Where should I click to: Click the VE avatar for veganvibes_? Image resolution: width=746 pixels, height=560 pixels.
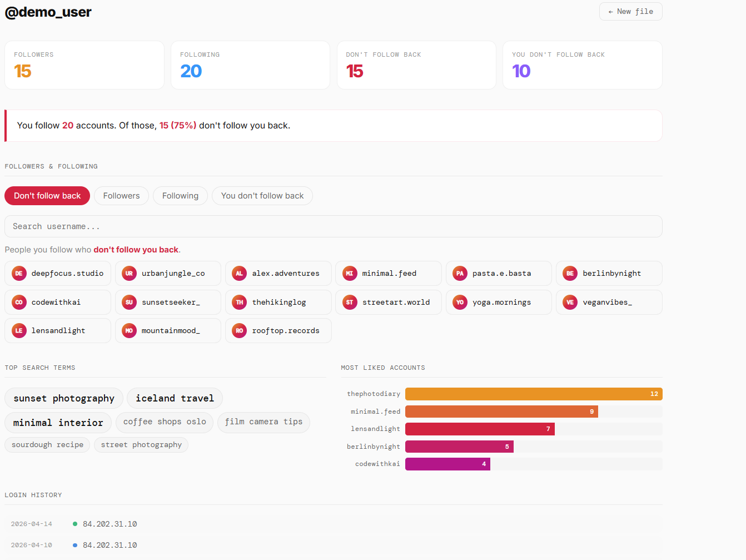coord(570,302)
